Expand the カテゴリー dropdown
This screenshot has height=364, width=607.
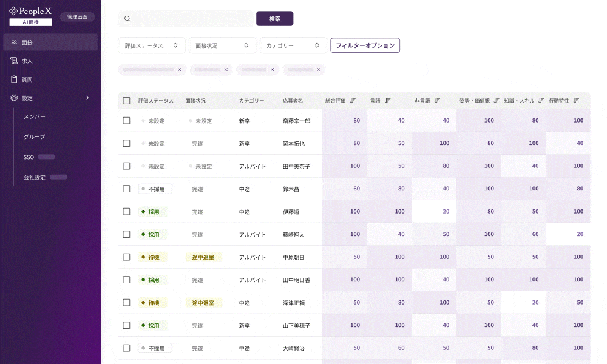click(293, 45)
